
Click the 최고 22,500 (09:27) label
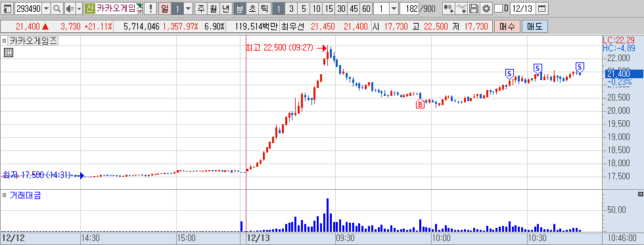click(x=281, y=48)
